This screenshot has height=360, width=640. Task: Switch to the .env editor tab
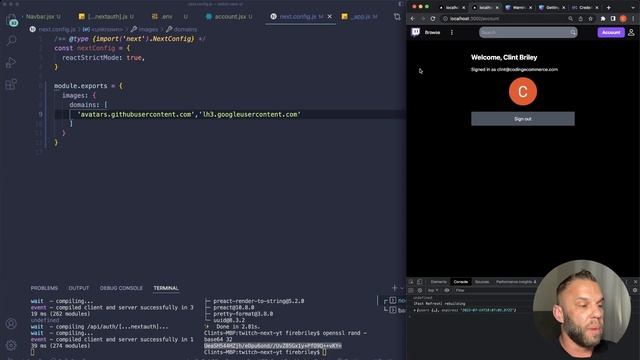(169, 17)
